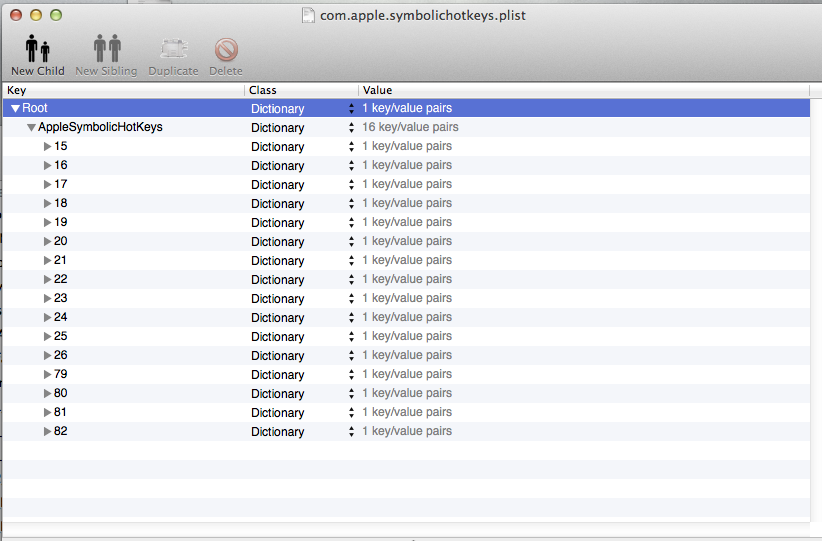Image resolution: width=822 pixels, height=541 pixels.
Task: Expand key 22 disclosure triangle
Action: tap(47, 279)
